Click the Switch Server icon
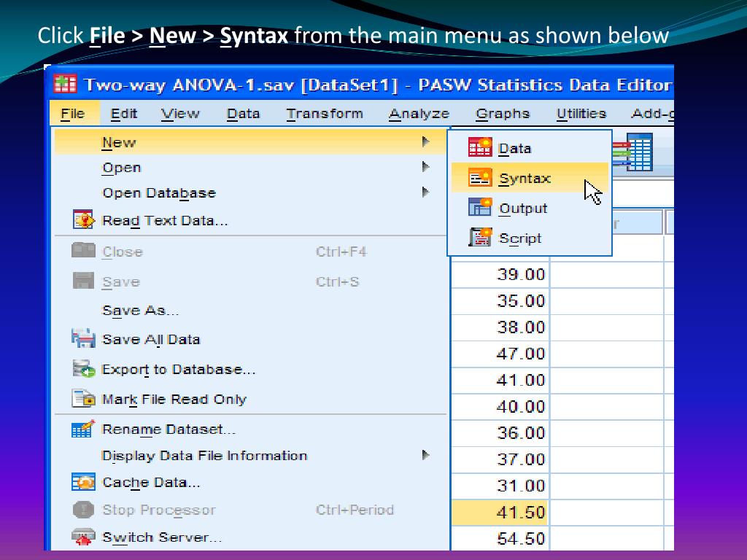 tap(83, 537)
